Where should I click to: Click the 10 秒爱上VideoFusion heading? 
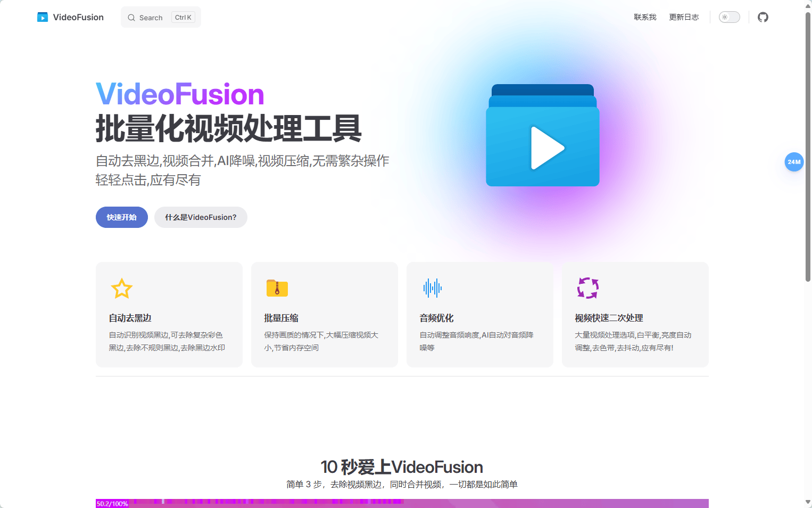402,467
